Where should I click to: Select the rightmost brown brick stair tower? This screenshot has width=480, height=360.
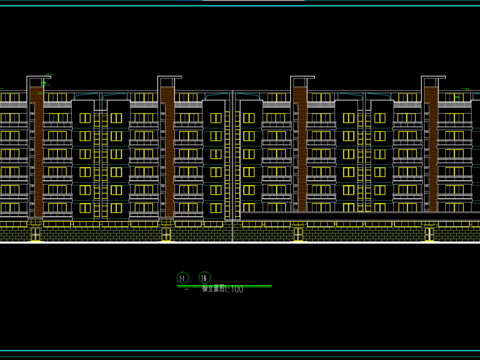pos(431,149)
